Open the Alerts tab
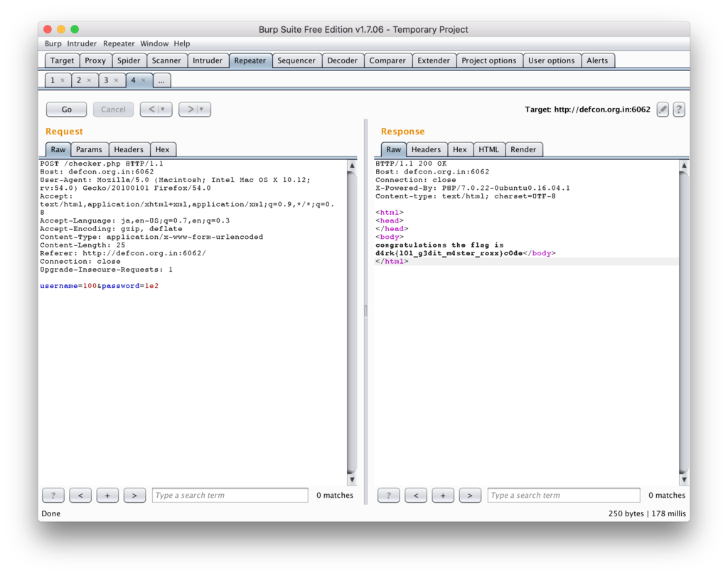The height and width of the screenshot is (576, 728). pos(597,60)
